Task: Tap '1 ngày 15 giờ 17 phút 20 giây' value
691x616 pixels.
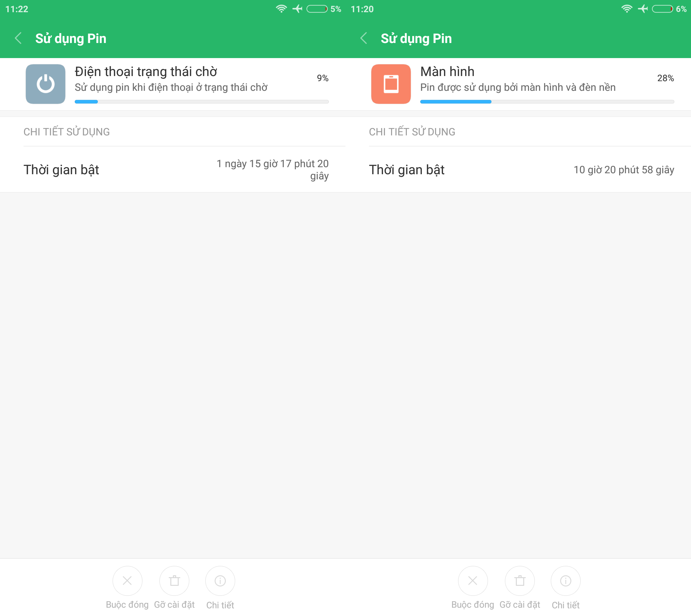Action: coord(273,170)
